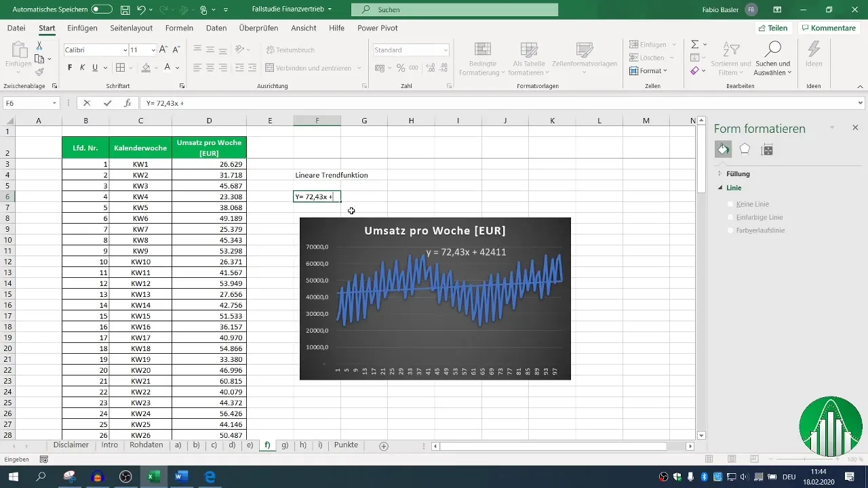Open the font name Calibri dropdown

coord(125,50)
